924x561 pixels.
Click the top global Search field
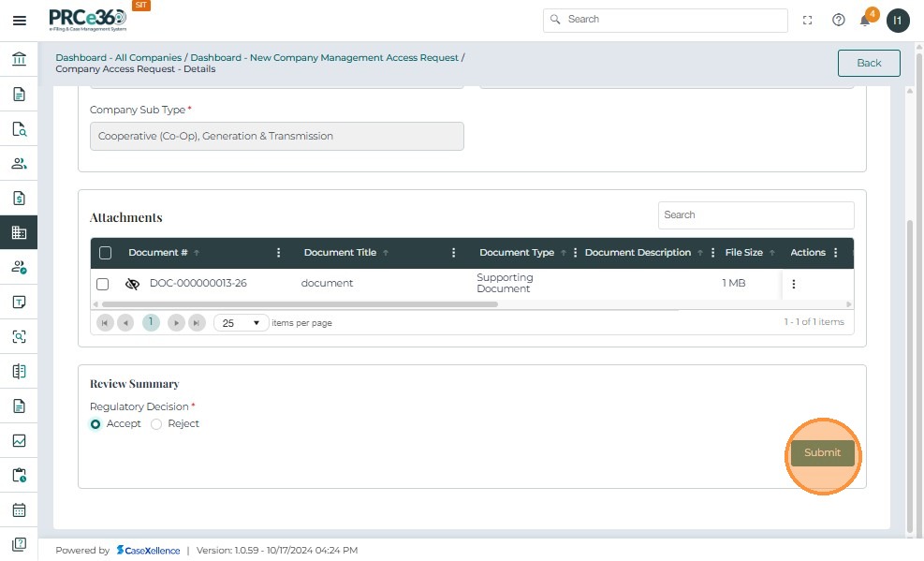coord(666,20)
